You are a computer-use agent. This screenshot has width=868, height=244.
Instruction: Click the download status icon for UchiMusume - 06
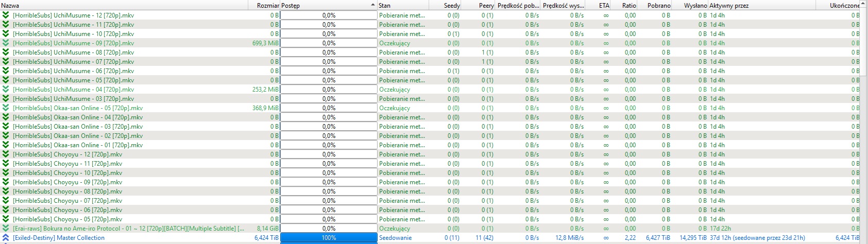tap(6, 71)
